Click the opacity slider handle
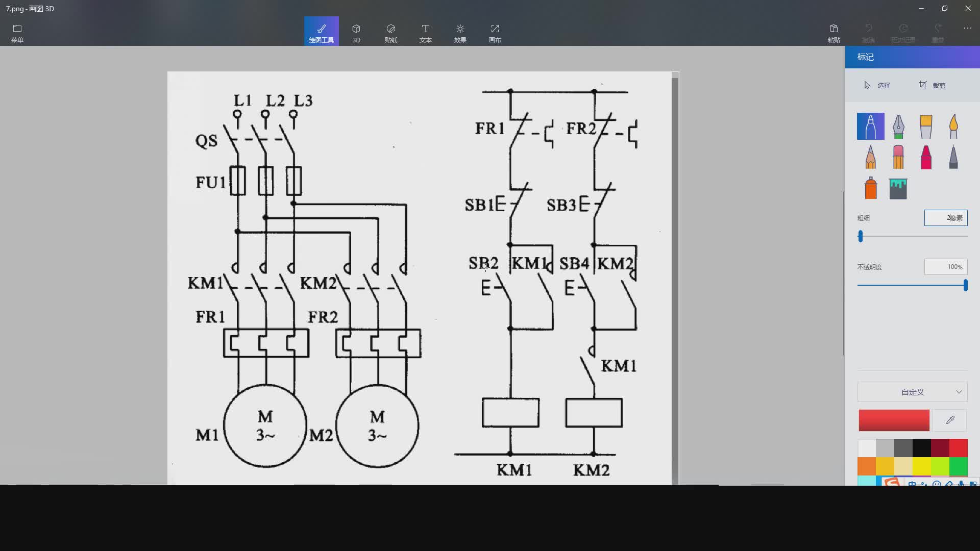 tap(965, 285)
